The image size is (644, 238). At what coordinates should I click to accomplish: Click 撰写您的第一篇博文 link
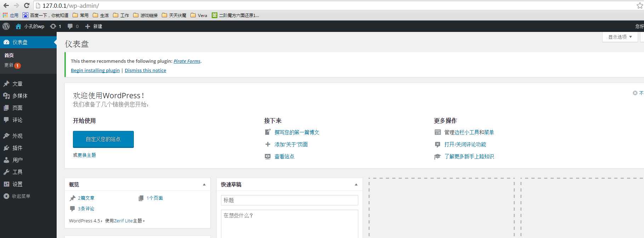pyautogui.click(x=297, y=132)
